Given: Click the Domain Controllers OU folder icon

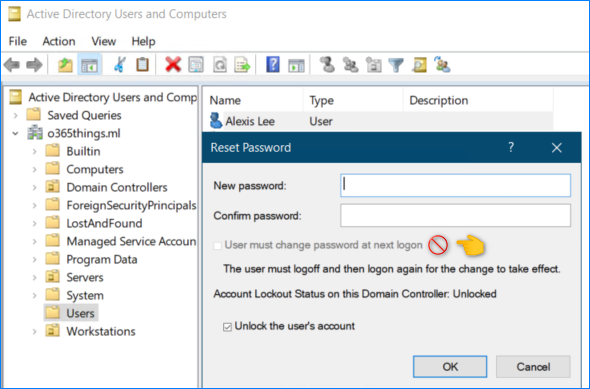Looking at the screenshot, I should coord(52,187).
